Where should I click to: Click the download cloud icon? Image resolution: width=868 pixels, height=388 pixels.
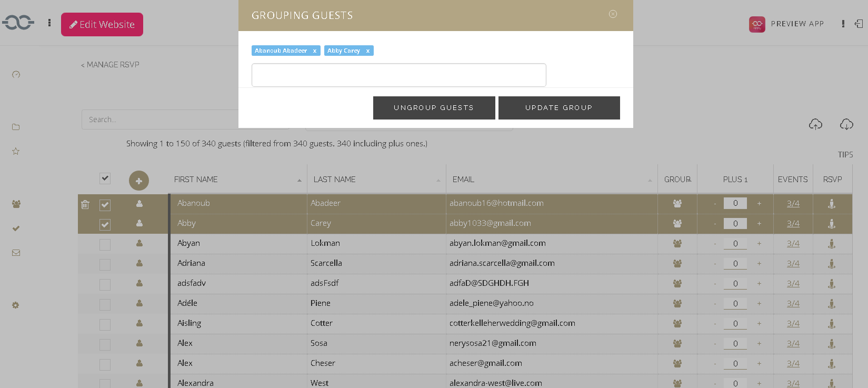(x=846, y=124)
